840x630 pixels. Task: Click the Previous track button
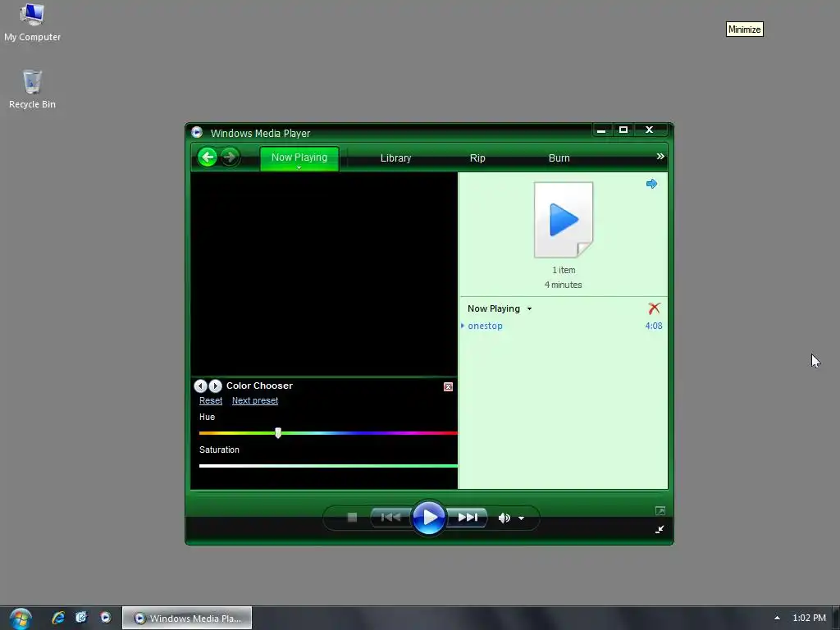(390, 517)
